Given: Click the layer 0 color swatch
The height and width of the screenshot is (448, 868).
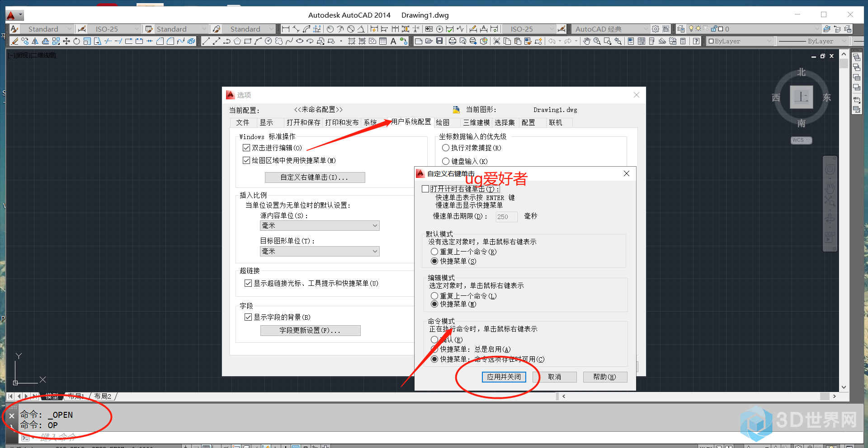Looking at the screenshot, I should [721, 29].
